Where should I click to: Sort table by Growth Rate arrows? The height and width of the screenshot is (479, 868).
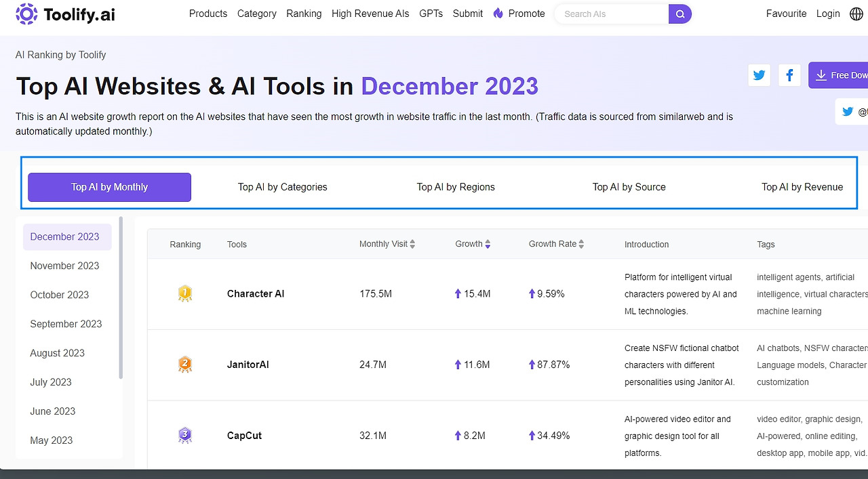(x=581, y=244)
